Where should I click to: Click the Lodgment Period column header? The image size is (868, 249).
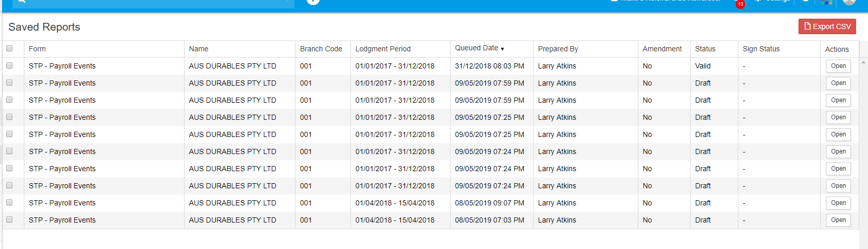tap(383, 49)
